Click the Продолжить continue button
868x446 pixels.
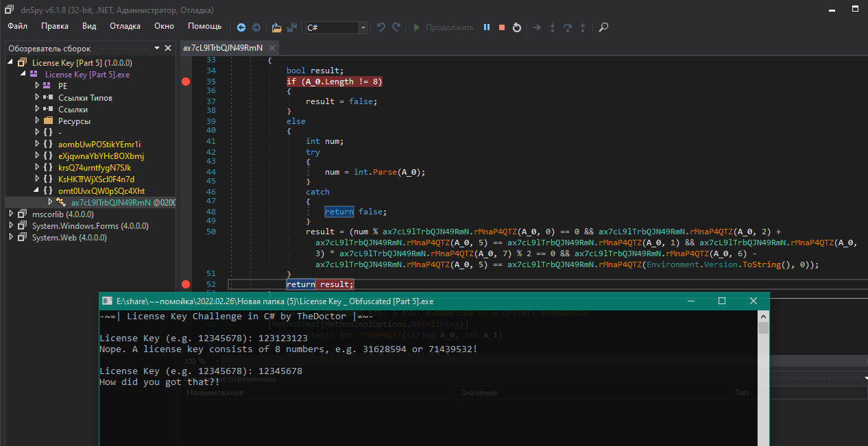click(x=442, y=27)
